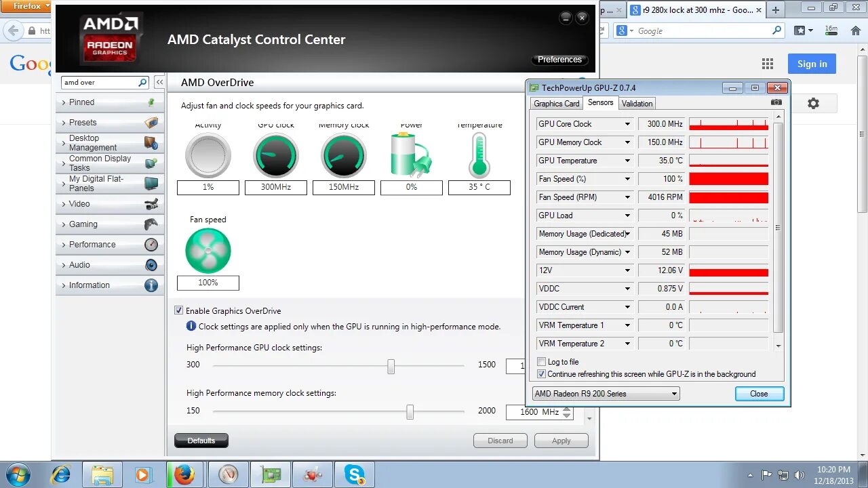
Task: Open Windows Start menu orb
Action: click(x=18, y=474)
